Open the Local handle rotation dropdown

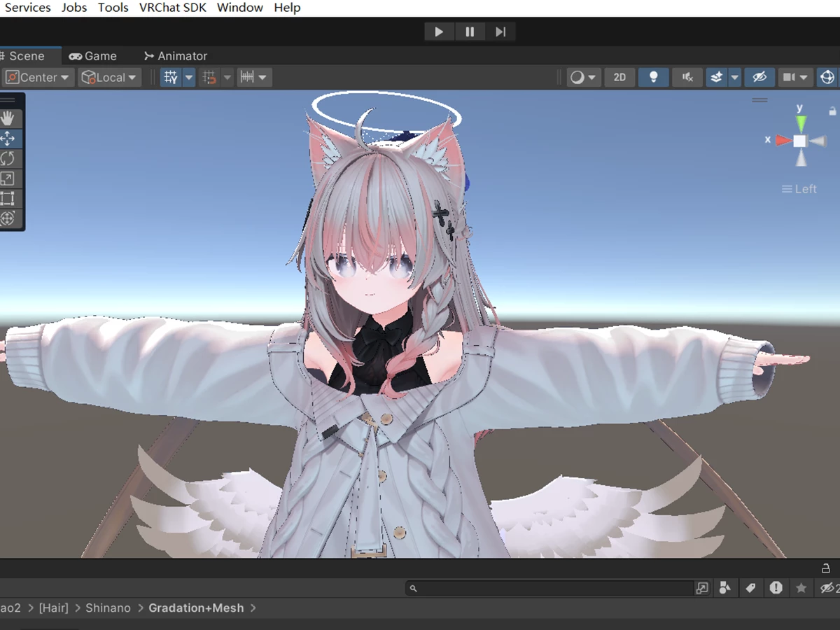pos(110,78)
